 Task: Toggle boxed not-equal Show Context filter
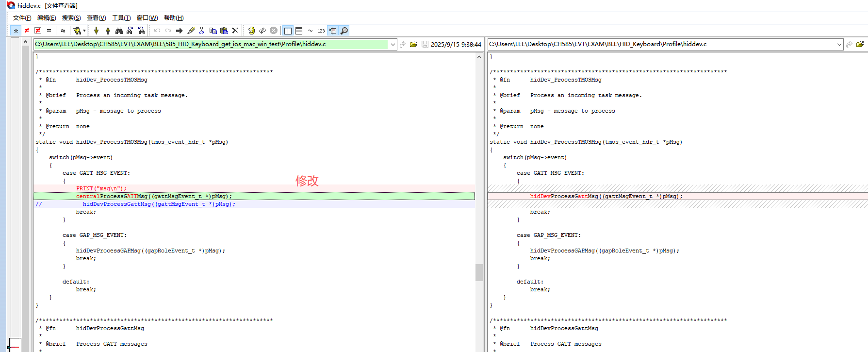[x=38, y=31]
